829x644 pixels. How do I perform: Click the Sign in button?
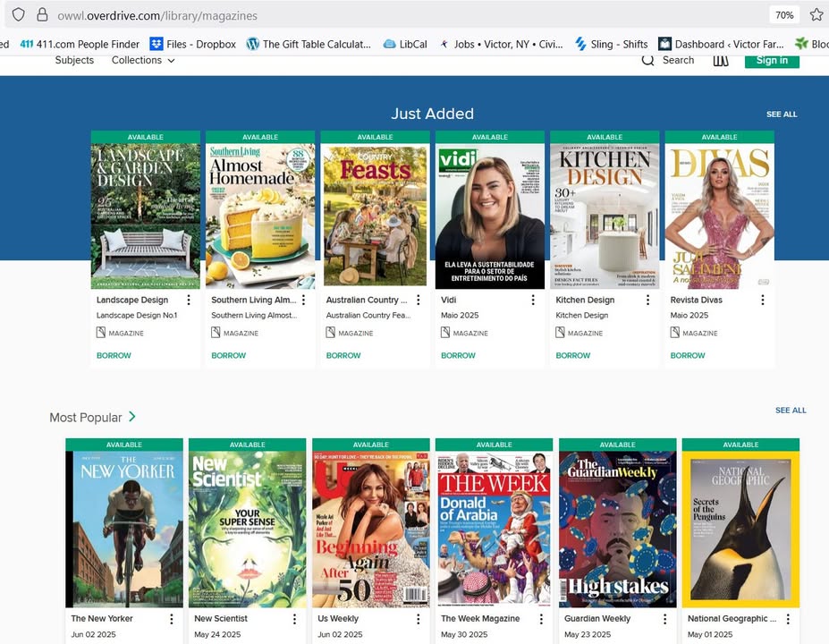pyautogui.click(x=772, y=60)
